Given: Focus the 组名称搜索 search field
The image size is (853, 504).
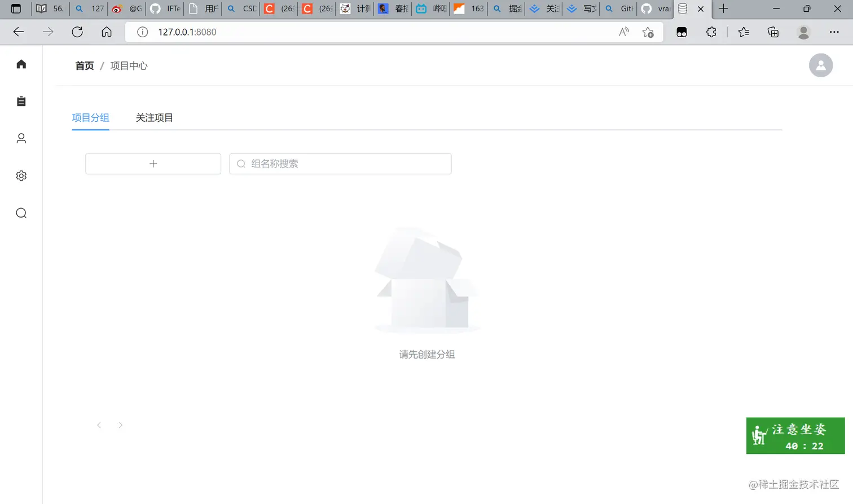Looking at the screenshot, I should tap(340, 163).
